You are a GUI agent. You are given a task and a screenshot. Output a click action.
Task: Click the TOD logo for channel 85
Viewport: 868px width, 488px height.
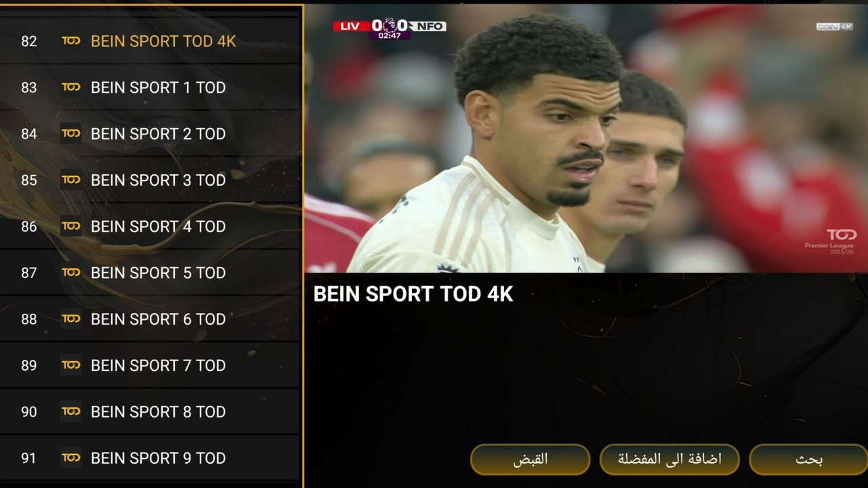click(71, 180)
